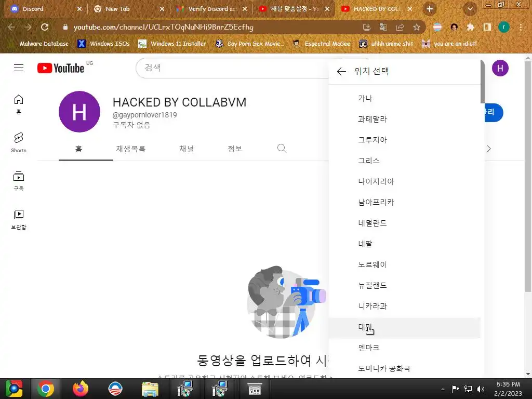Click the tab strip right chevron on channel

tap(488, 149)
